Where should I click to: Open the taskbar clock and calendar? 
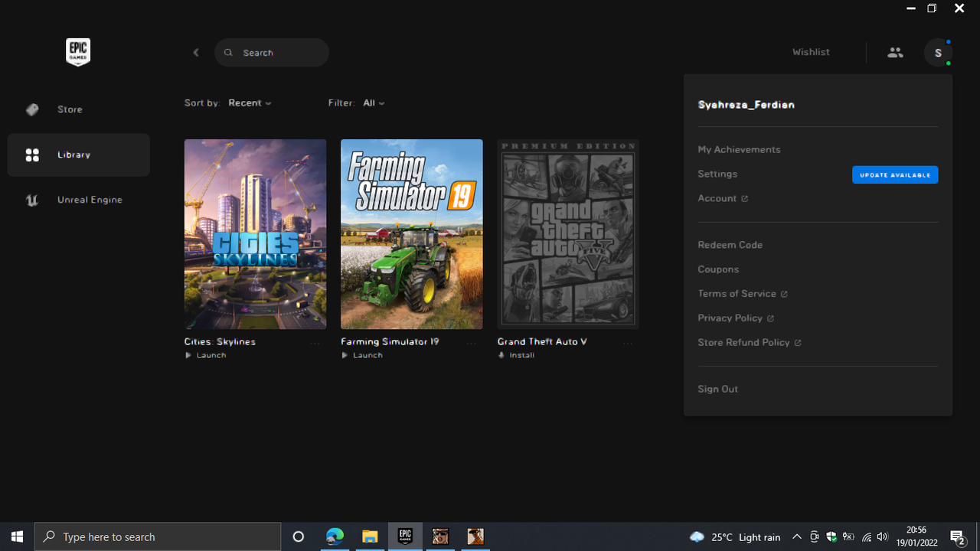[x=916, y=536]
